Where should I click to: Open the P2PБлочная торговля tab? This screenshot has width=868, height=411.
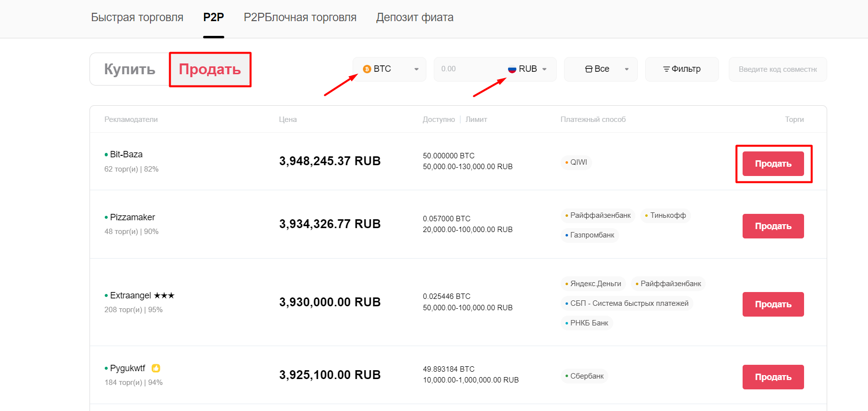point(300,17)
